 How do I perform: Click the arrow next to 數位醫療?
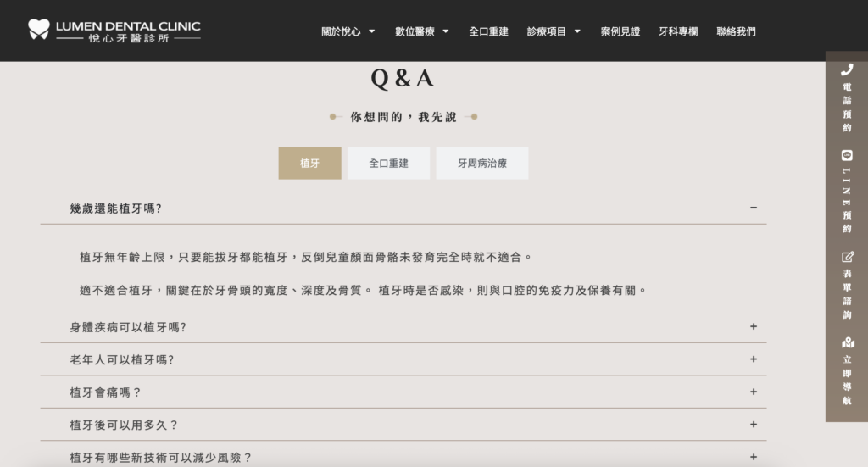(446, 31)
